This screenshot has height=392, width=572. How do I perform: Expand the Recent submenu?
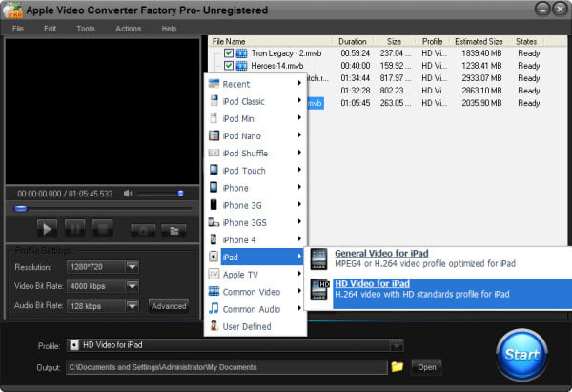click(x=299, y=83)
